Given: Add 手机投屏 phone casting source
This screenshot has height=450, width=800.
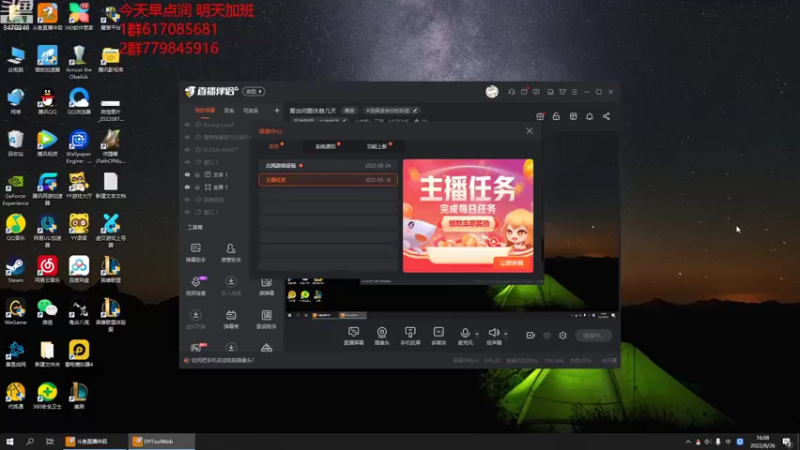Looking at the screenshot, I should click(410, 336).
